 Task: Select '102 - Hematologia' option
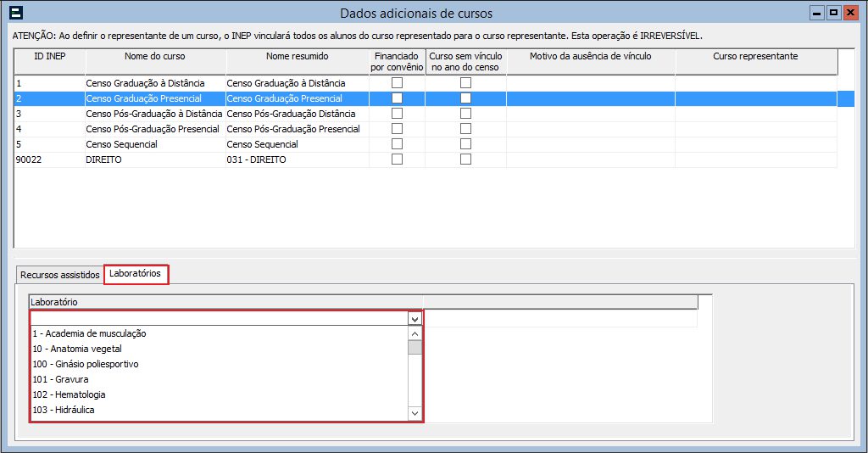click(220, 394)
